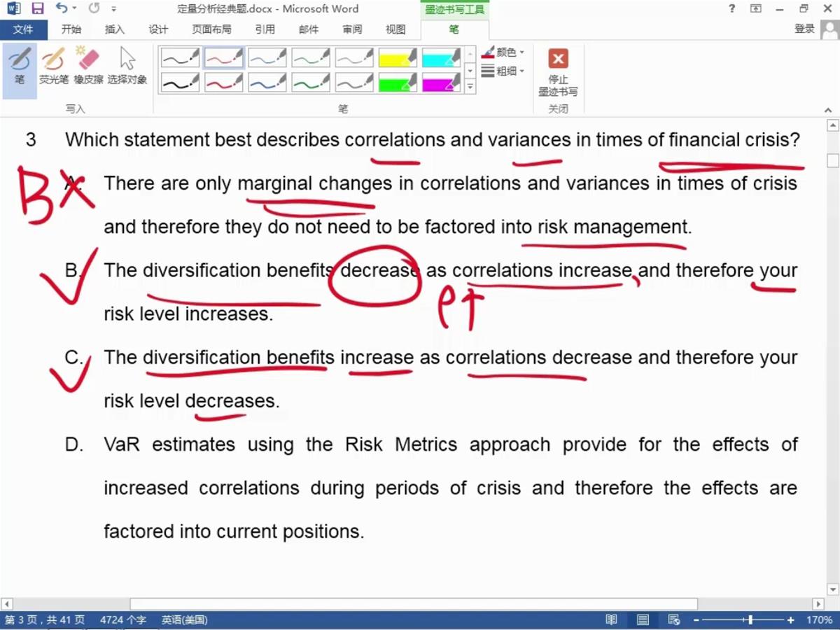Pick the thin blue pen style
840x630 pixels.
[267, 57]
